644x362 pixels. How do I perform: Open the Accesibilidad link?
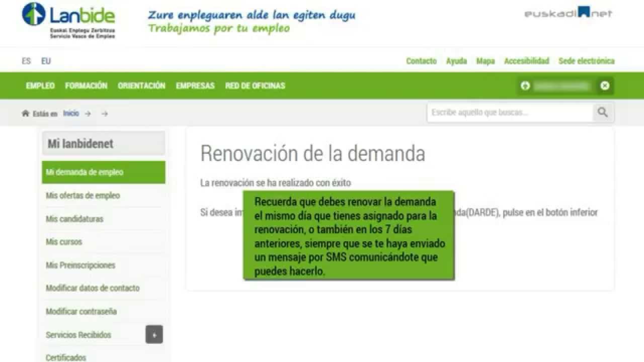(526, 61)
